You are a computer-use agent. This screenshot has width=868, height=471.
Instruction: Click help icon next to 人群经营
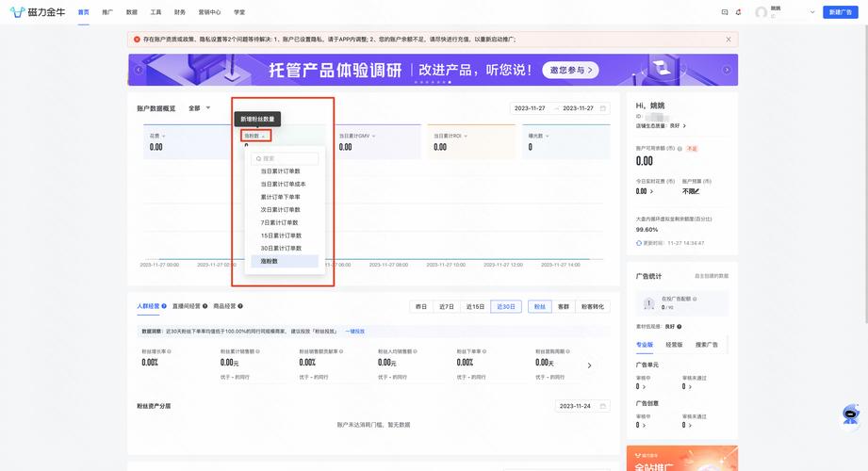(x=164, y=306)
